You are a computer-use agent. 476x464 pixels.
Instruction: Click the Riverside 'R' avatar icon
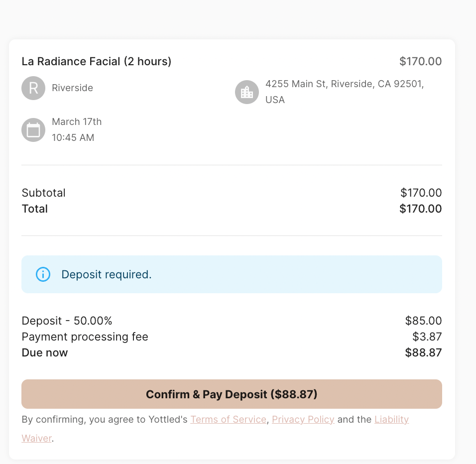click(33, 88)
